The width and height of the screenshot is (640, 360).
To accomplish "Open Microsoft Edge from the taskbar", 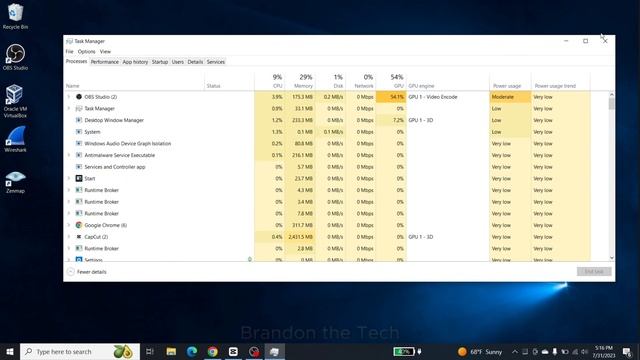I will pos(192,351).
